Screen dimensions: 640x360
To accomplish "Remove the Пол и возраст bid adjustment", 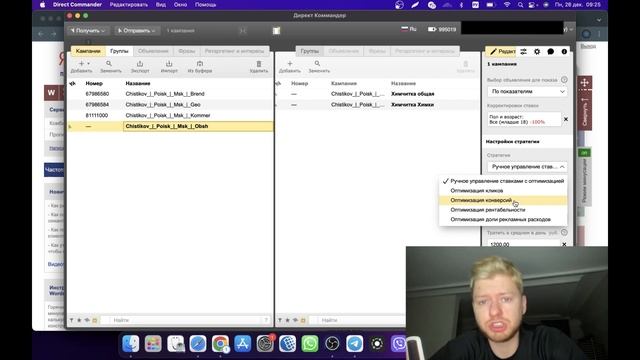I will pyautogui.click(x=566, y=119).
